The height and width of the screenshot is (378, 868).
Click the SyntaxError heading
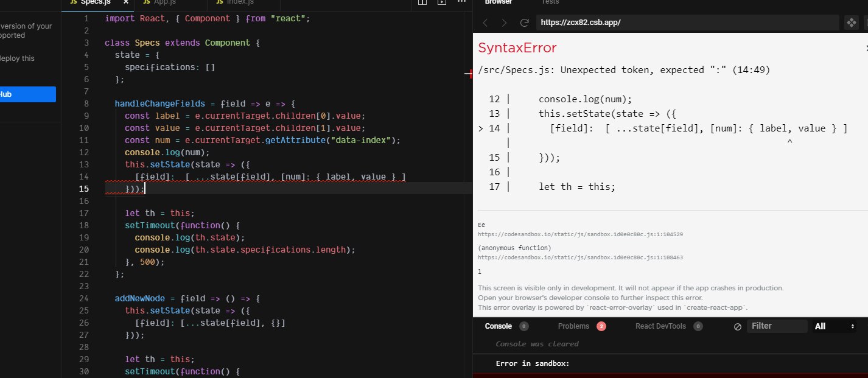(x=517, y=48)
